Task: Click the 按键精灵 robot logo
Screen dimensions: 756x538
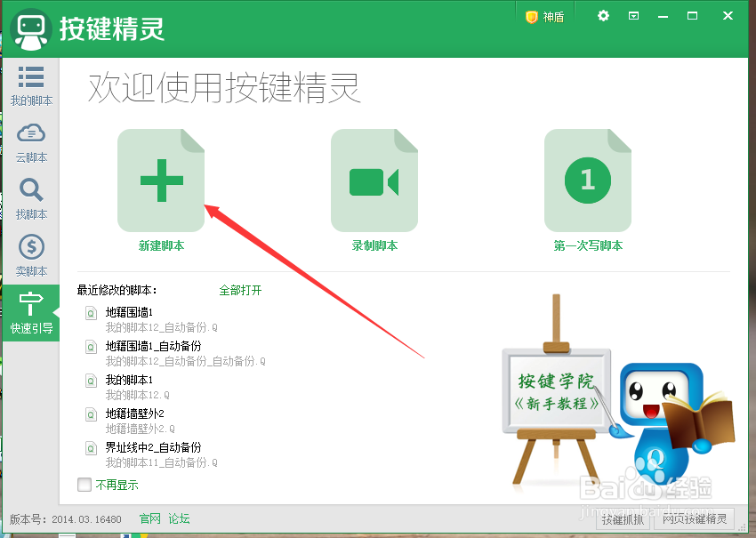Action: coord(31,29)
